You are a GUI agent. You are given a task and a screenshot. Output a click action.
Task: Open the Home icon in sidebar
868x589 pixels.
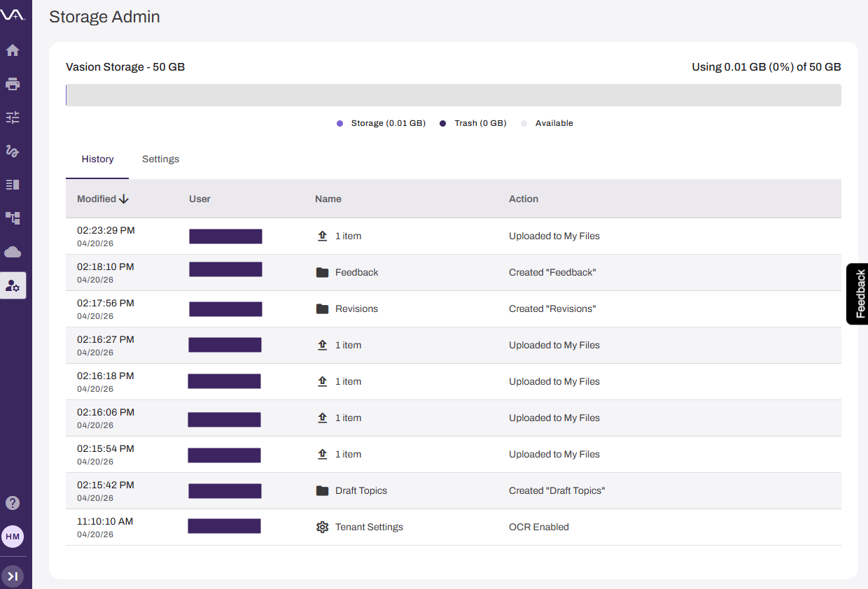point(13,50)
